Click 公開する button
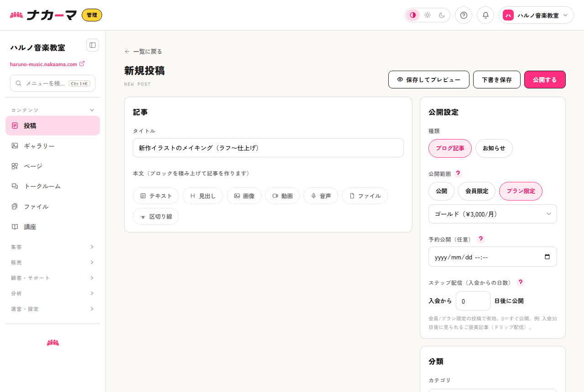 coord(545,79)
